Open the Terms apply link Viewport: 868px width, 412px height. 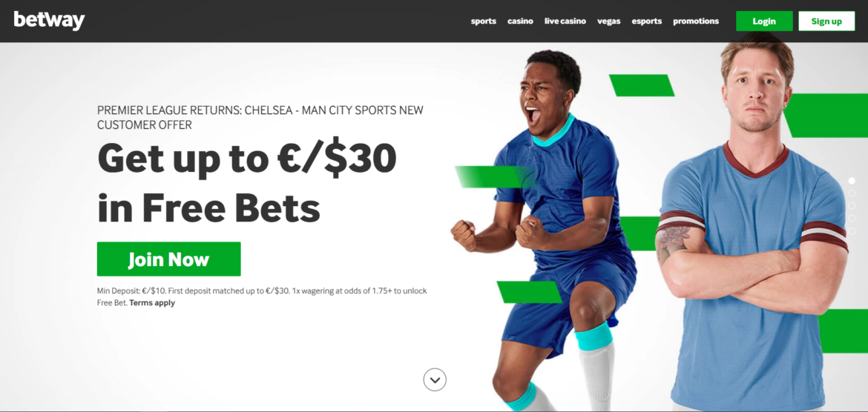(x=152, y=303)
